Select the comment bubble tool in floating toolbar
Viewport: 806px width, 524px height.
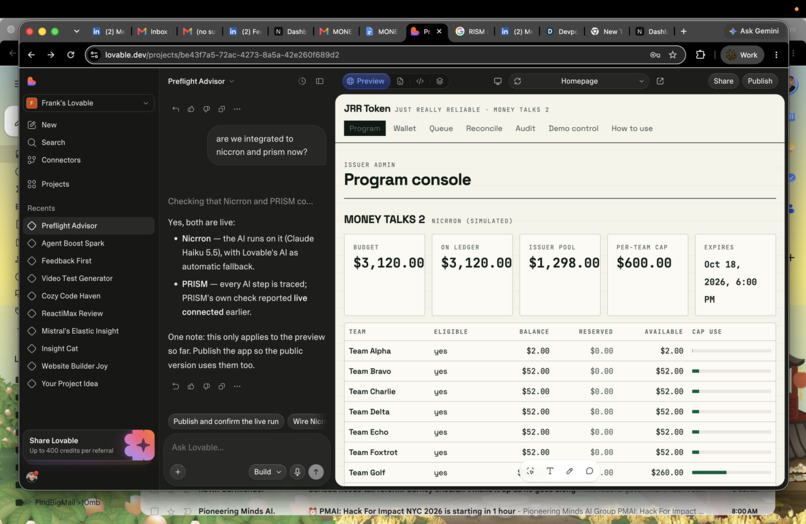[x=589, y=471]
